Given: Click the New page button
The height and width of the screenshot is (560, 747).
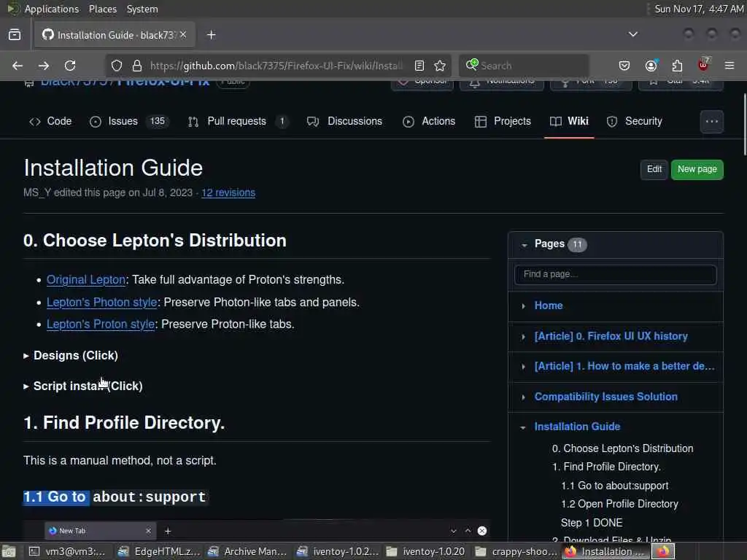Looking at the screenshot, I should coord(697,169).
